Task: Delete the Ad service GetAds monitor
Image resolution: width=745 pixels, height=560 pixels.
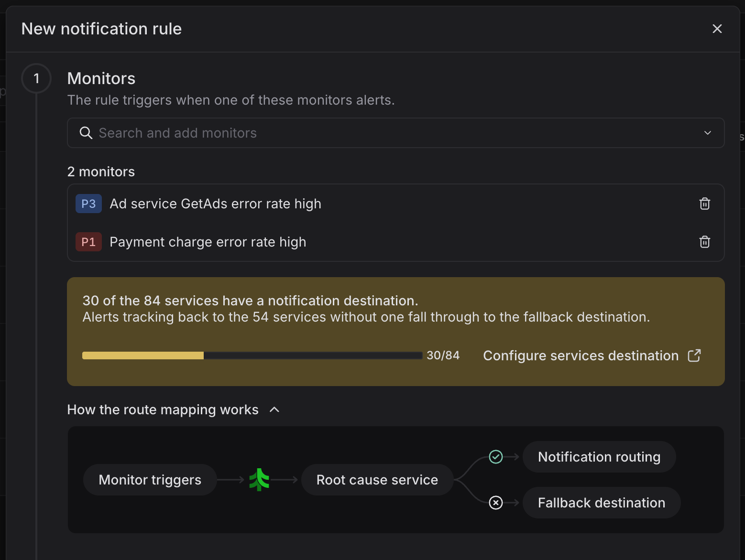Action: pos(704,204)
